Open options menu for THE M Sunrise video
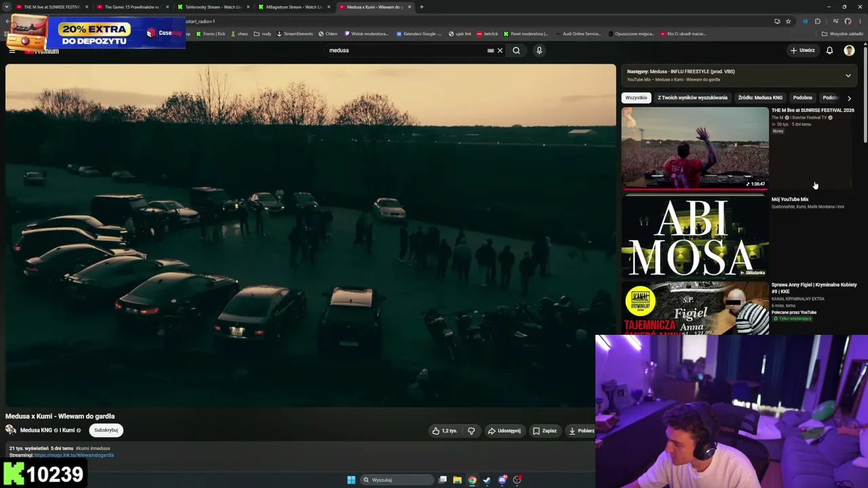The image size is (868, 488). pyautogui.click(x=850, y=184)
